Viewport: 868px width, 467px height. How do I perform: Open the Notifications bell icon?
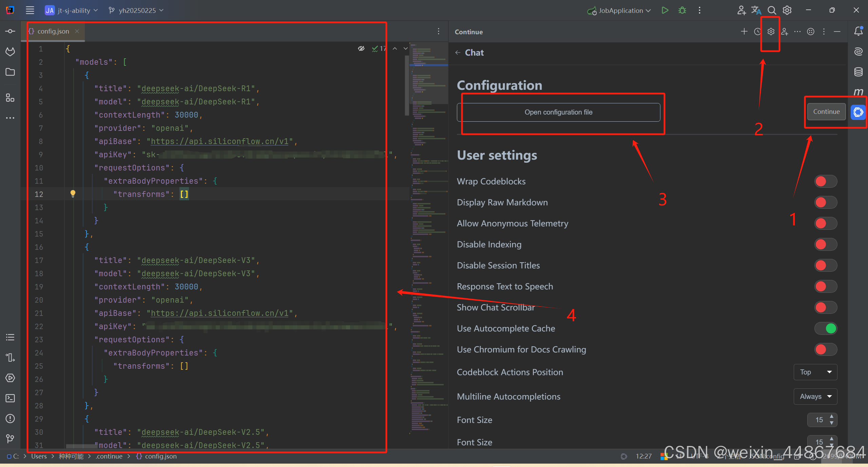pyautogui.click(x=858, y=31)
